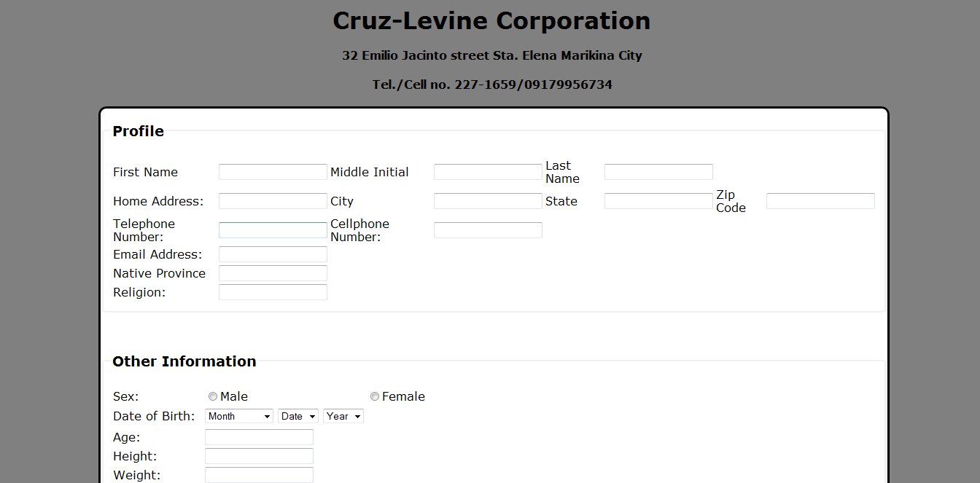This screenshot has height=483, width=980.
Task: Select the Height text box
Action: [x=259, y=456]
